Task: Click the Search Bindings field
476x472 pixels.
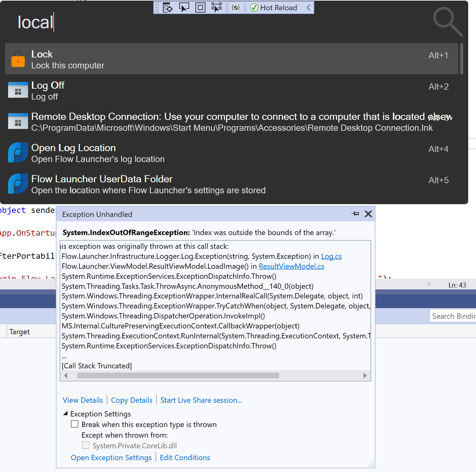Action: point(453,316)
